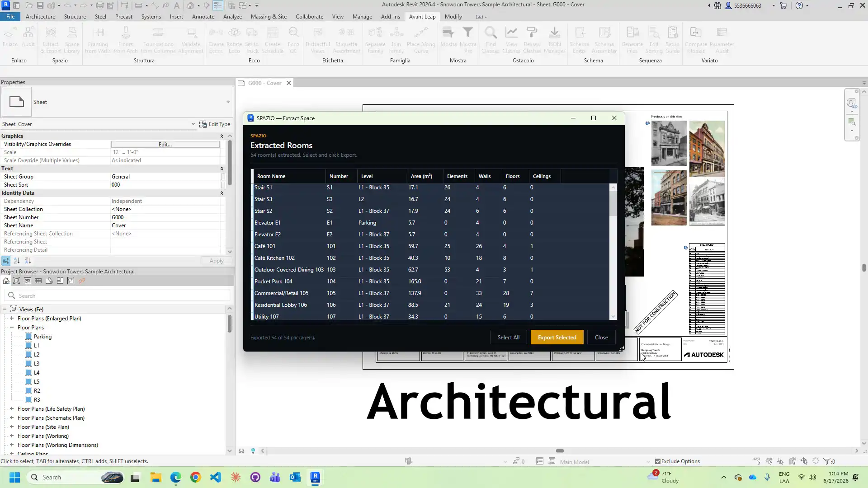Collapse the Graphics properties section
This screenshot has width=868, height=488.
[x=222, y=136]
